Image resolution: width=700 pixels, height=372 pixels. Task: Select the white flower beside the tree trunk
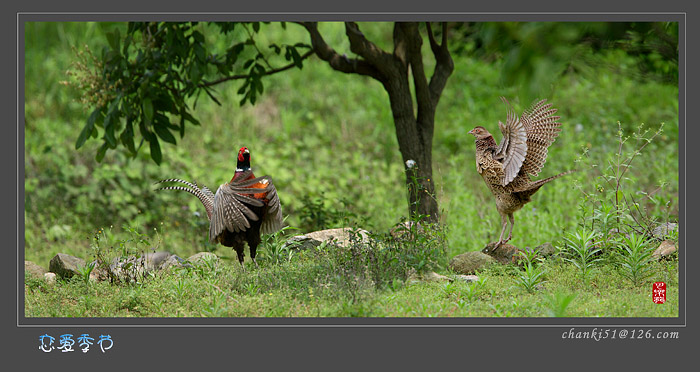(410, 164)
